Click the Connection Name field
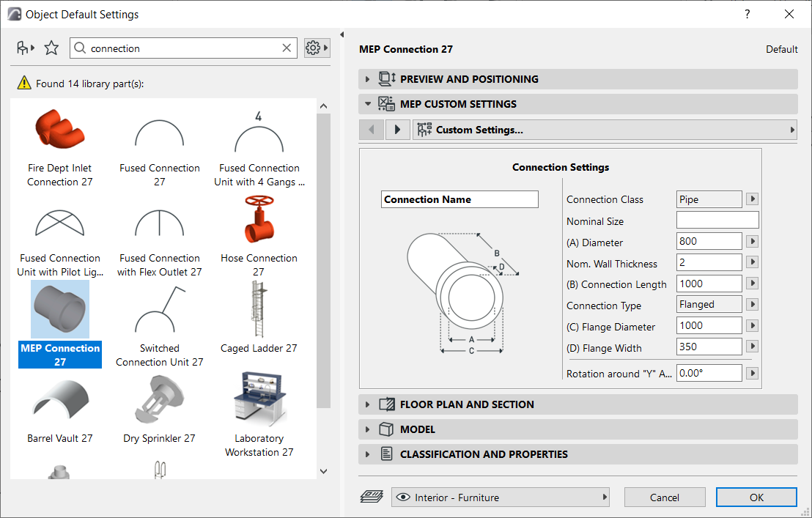 [459, 199]
